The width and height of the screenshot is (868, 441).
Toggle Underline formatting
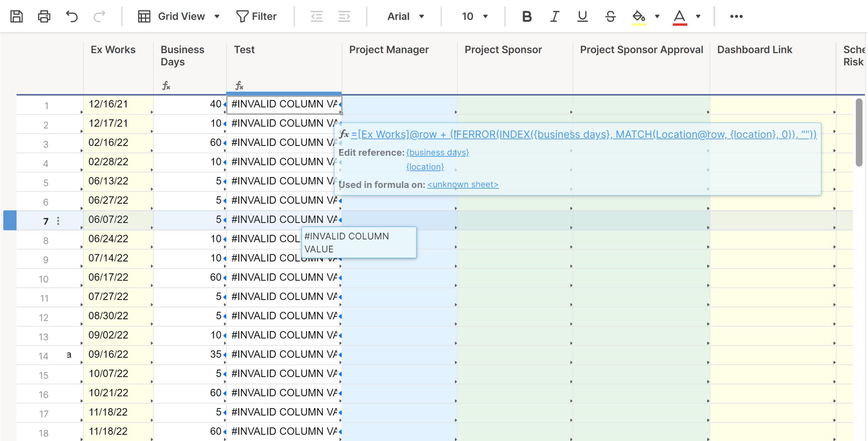click(582, 17)
